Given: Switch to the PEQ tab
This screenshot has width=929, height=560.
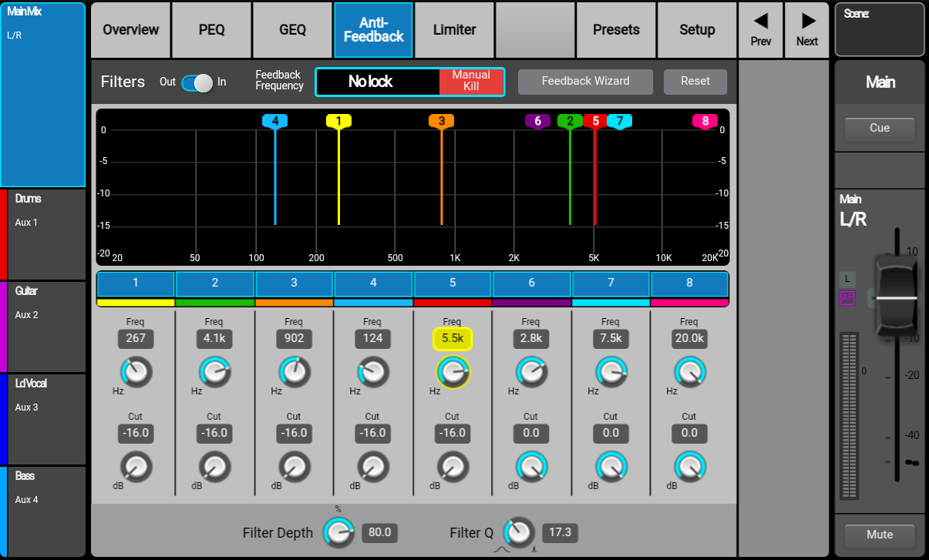Looking at the screenshot, I should 211,30.
